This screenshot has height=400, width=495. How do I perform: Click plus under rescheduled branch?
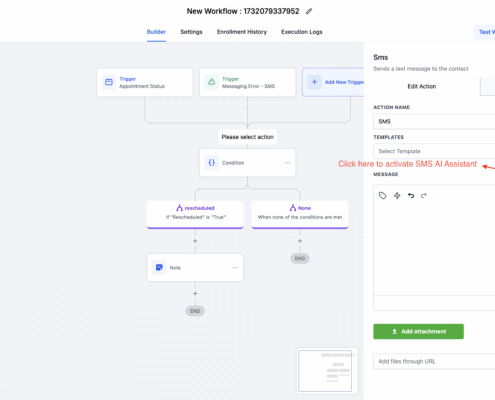[x=195, y=241]
